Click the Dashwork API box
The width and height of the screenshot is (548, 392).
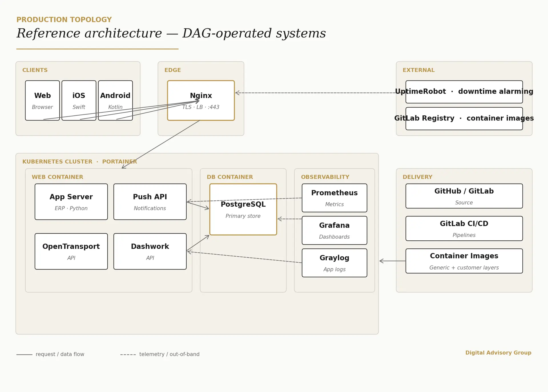[150, 251]
